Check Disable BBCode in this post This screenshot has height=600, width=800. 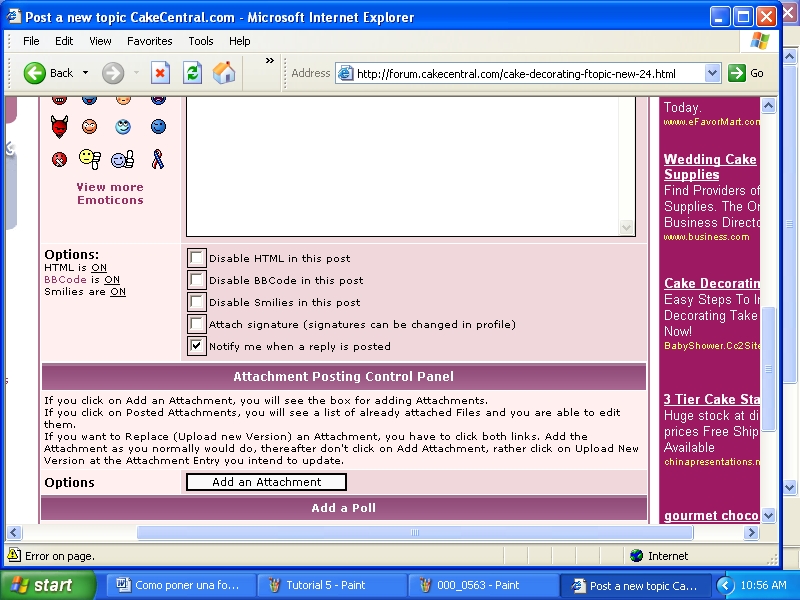tap(197, 280)
